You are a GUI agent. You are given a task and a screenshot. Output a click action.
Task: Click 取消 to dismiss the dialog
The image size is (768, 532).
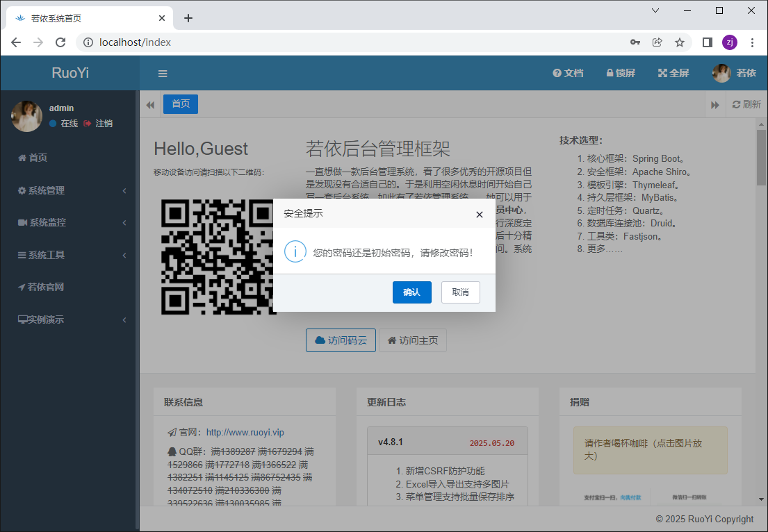pos(460,292)
